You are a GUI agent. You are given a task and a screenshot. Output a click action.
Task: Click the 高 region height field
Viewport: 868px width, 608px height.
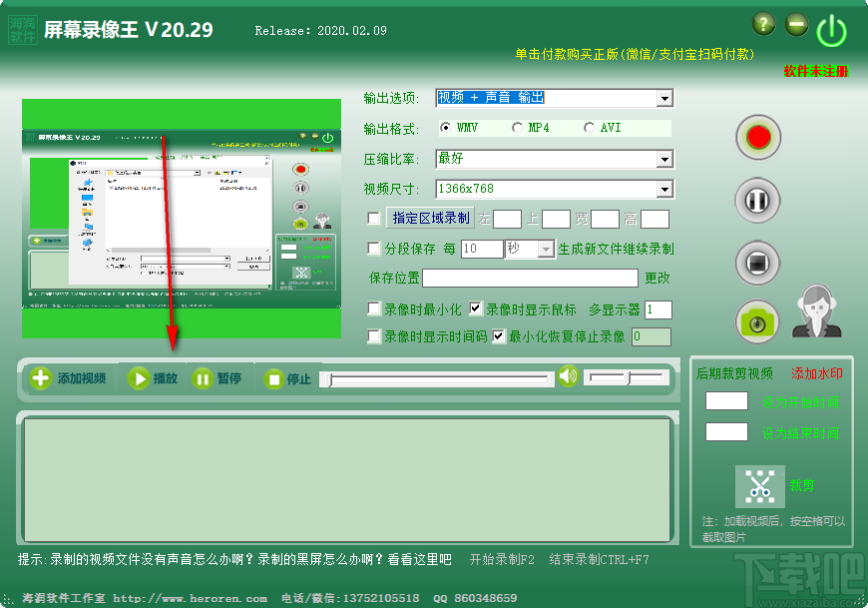[x=654, y=220]
